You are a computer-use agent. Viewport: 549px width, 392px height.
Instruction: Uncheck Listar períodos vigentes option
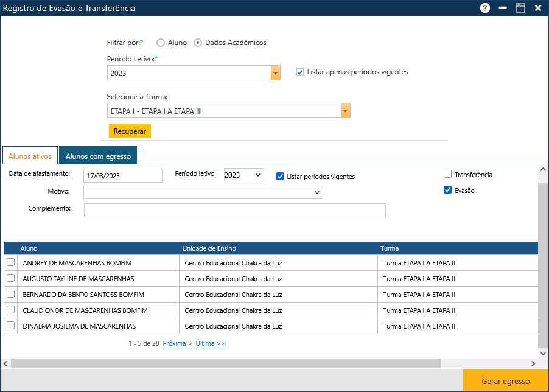(279, 177)
